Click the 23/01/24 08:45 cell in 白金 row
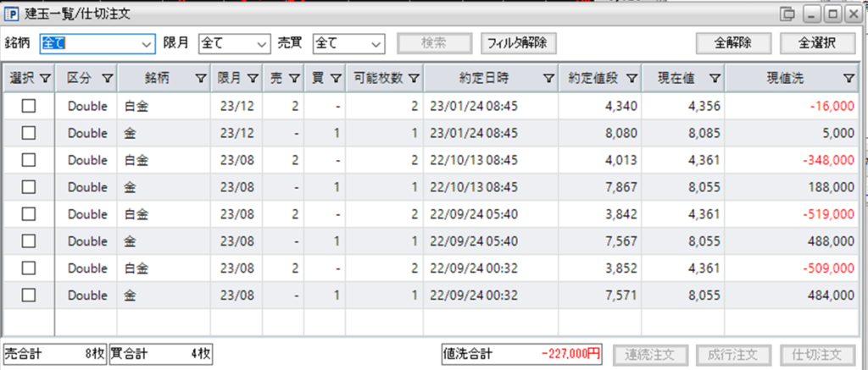Viewport: 868px width, 370px height. 491,106
